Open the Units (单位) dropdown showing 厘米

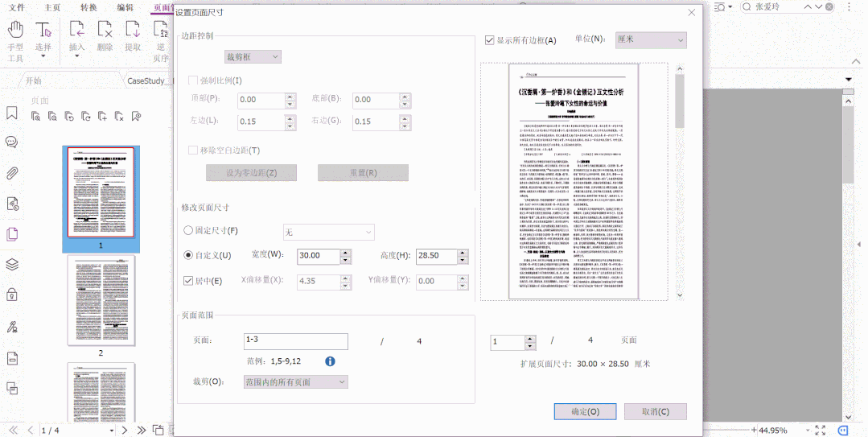[x=651, y=39]
